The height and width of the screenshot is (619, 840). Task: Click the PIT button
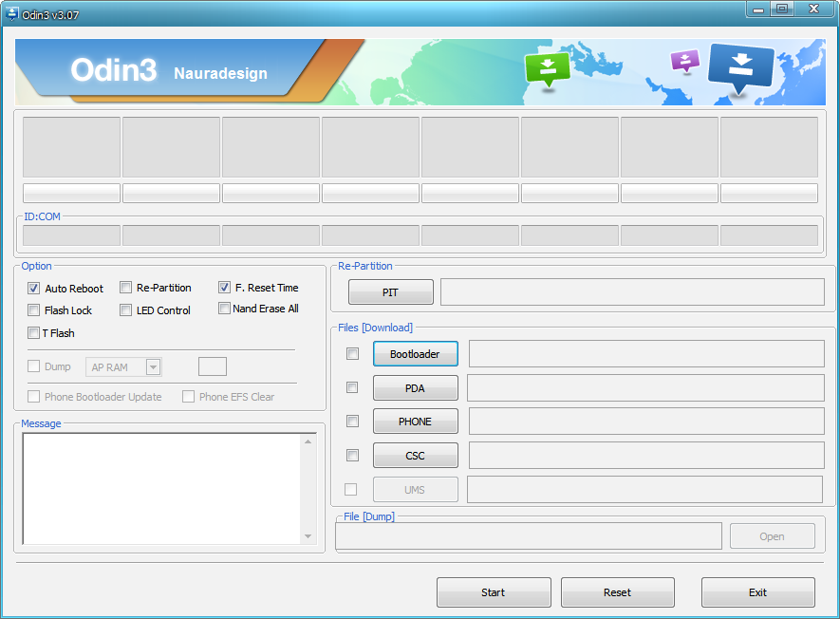click(x=390, y=291)
